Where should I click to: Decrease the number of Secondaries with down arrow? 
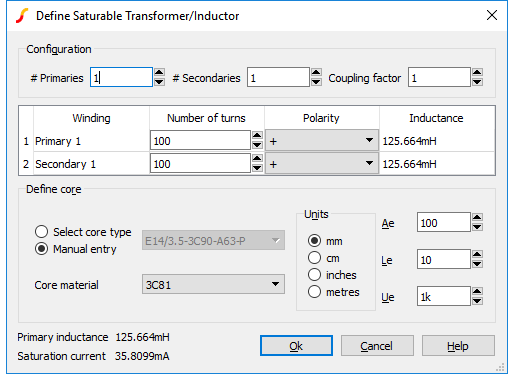tap(316, 82)
